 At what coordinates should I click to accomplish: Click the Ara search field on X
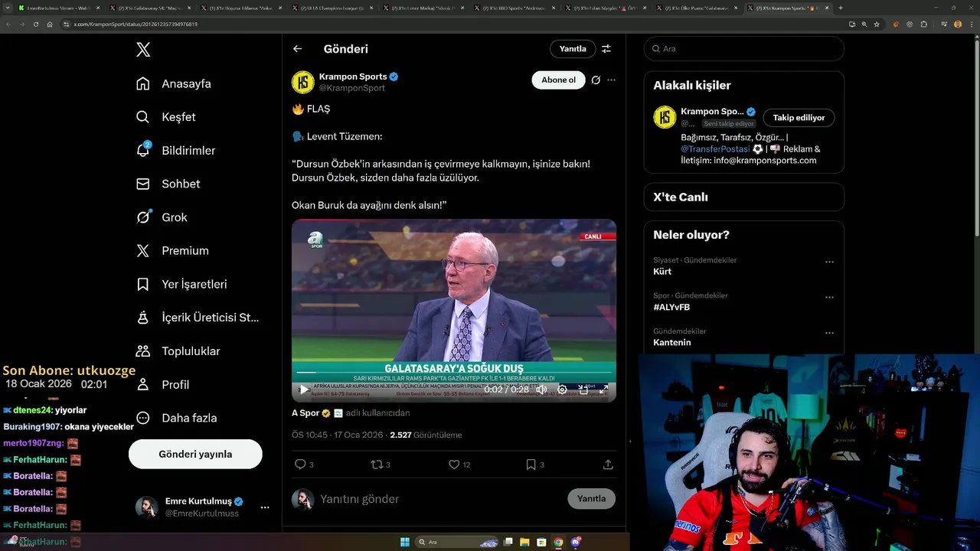tap(744, 48)
